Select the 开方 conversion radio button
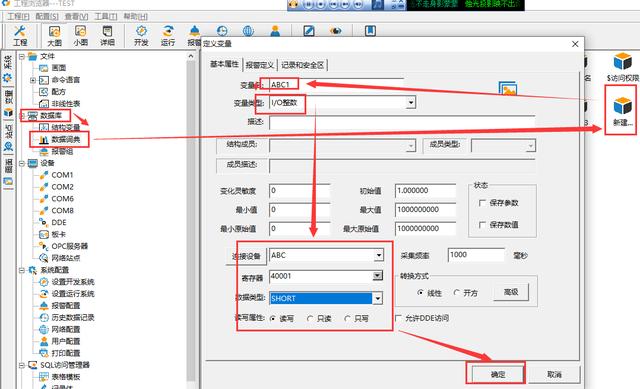The width and height of the screenshot is (640, 389). tap(457, 293)
